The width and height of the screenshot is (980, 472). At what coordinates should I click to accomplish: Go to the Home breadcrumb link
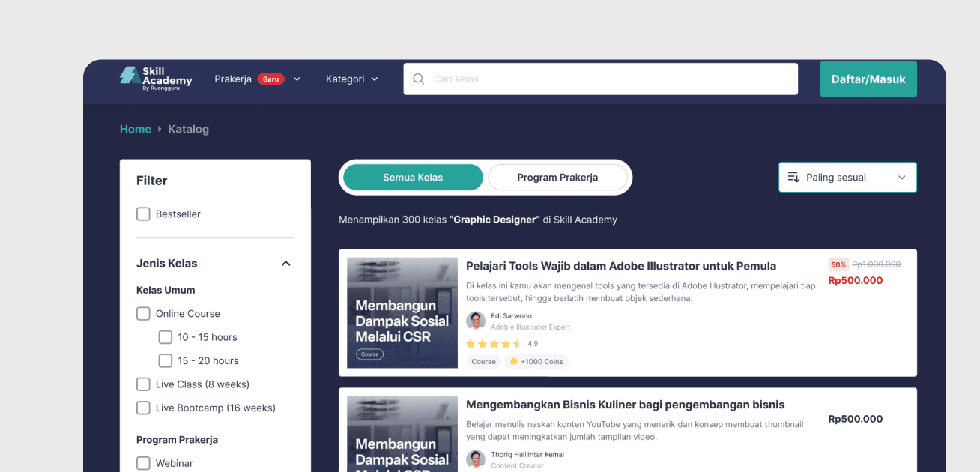tap(136, 129)
